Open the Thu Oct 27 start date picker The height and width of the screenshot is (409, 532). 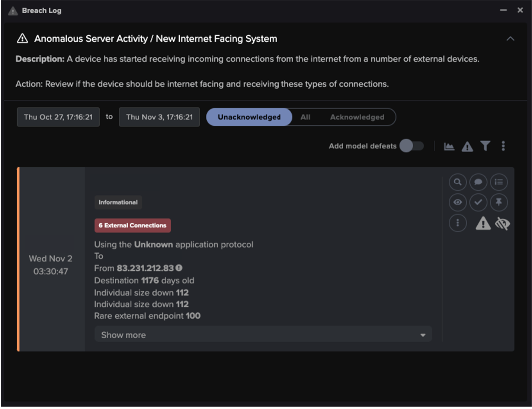coord(58,117)
